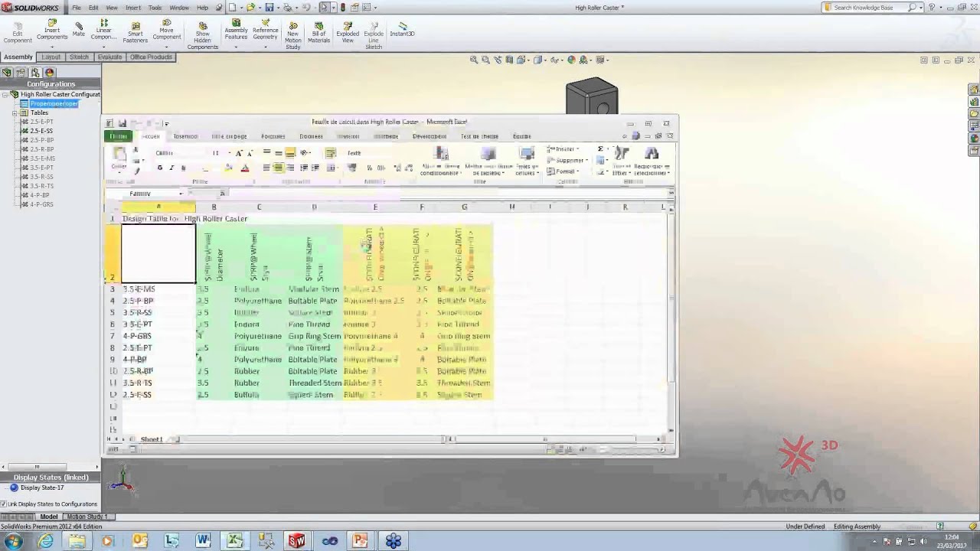Switch to the Office Products tab
Viewport: 980px width, 551px height.
coord(151,57)
